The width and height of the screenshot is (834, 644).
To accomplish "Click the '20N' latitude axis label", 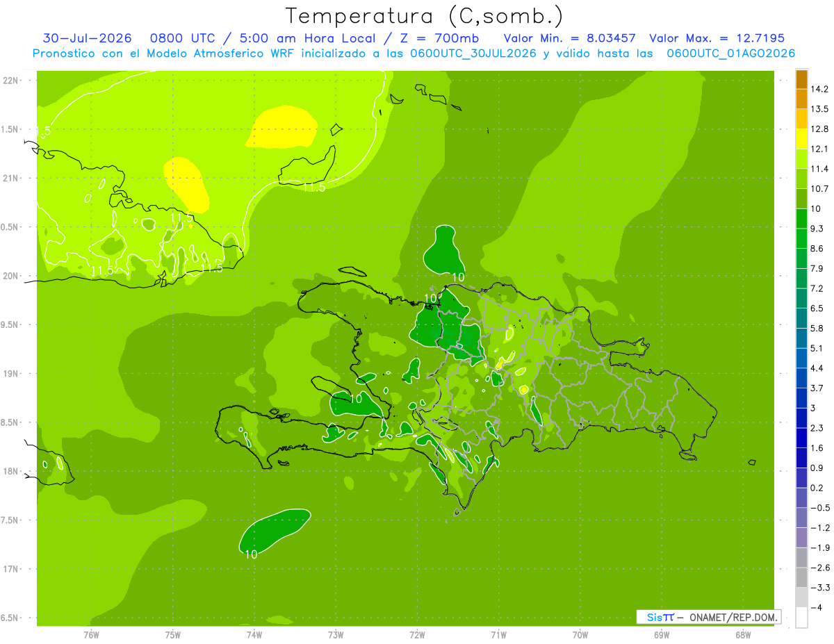I will coord(12,276).
